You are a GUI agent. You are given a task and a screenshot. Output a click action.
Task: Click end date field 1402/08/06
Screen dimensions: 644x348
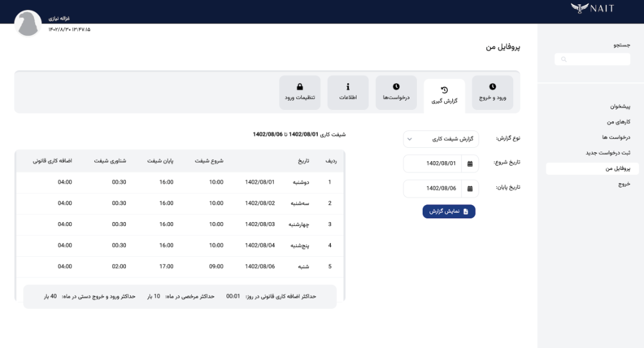(x=433, y=189)
